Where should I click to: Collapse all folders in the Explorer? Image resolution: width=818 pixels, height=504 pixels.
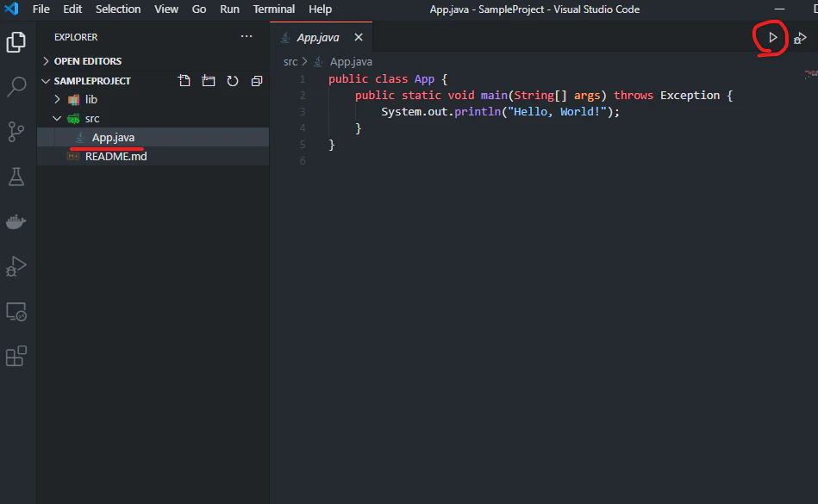pos(256,80)
